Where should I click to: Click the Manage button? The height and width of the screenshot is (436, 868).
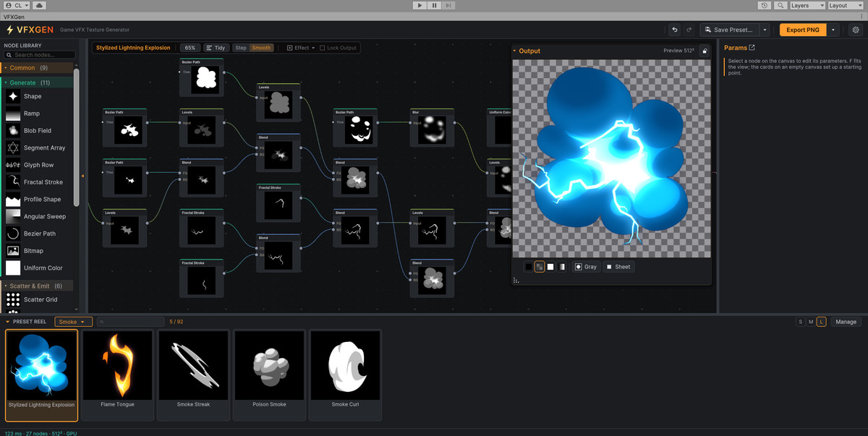846,322
